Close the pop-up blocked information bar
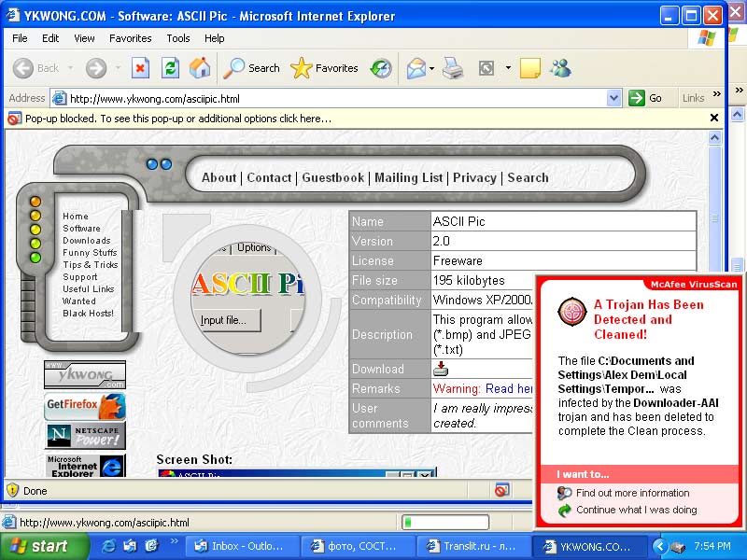Image resolution: width=747 pixels, height=560 pixels. (714, 118)
